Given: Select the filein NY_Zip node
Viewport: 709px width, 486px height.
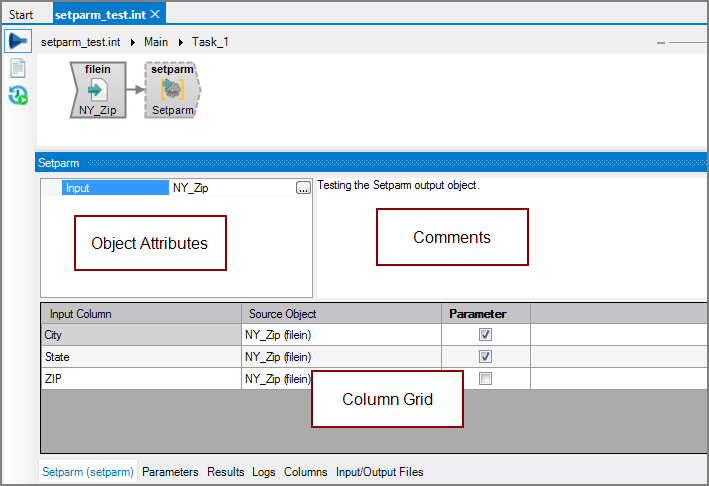Looking at the screenshot, I should pyautogui.click(x=98, y=90).
